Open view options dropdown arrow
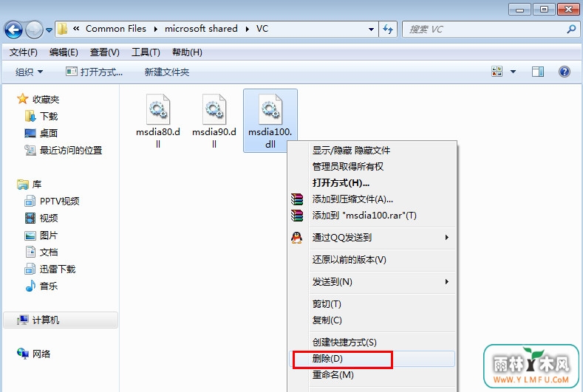583x392 pixels. (x=513, y=72)
